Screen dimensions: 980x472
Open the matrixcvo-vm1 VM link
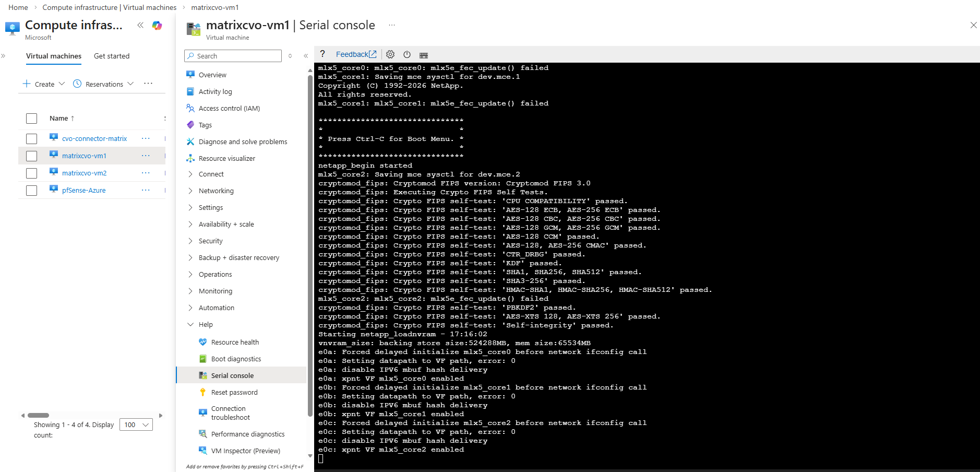[84, 156]
